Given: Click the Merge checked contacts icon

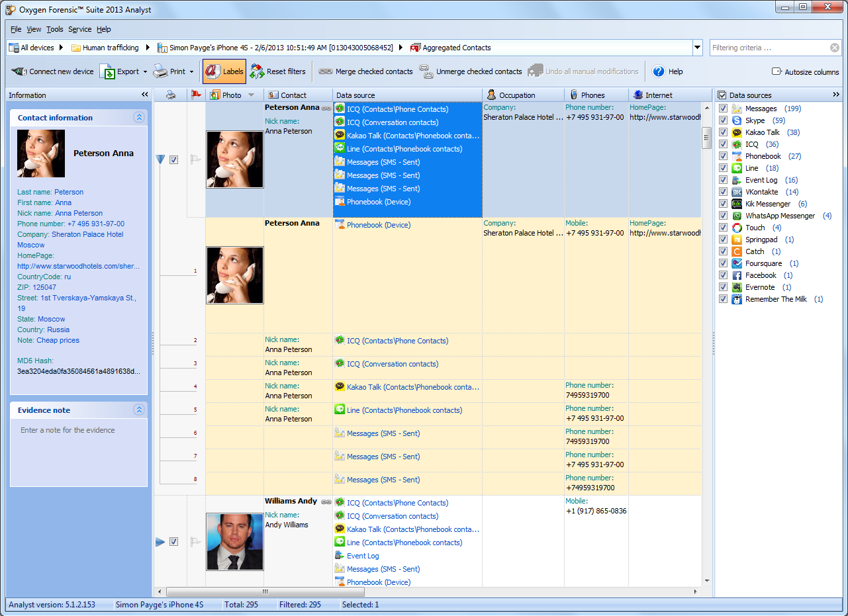Looking at the screenshot, I should pos(325,71).
